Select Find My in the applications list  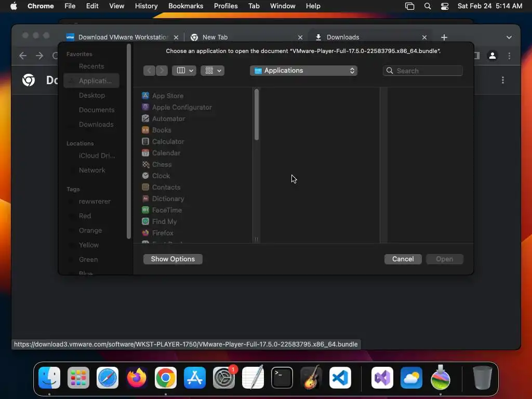159,221
